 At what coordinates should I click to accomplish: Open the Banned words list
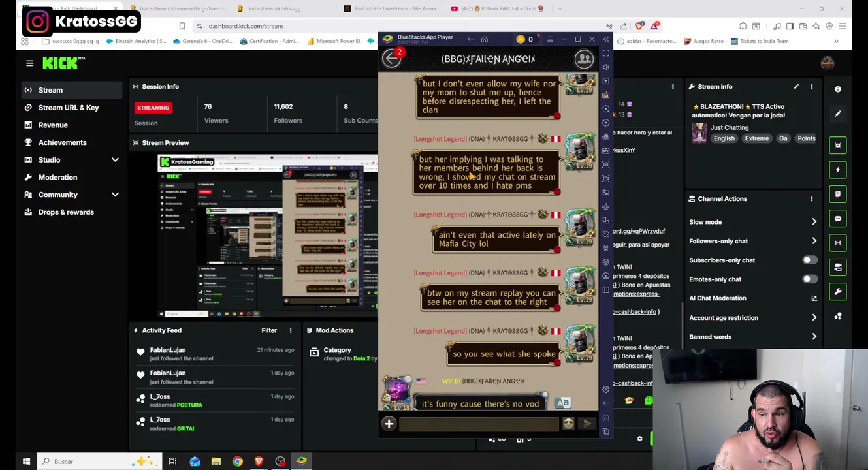tap(753, 337)
